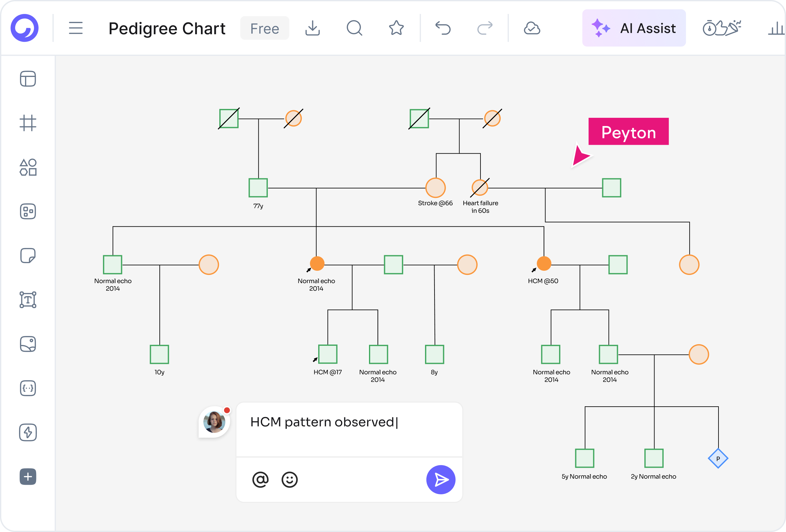Insert a mention with @ icon
786x532 pixels.
click(x=261, y=479)
